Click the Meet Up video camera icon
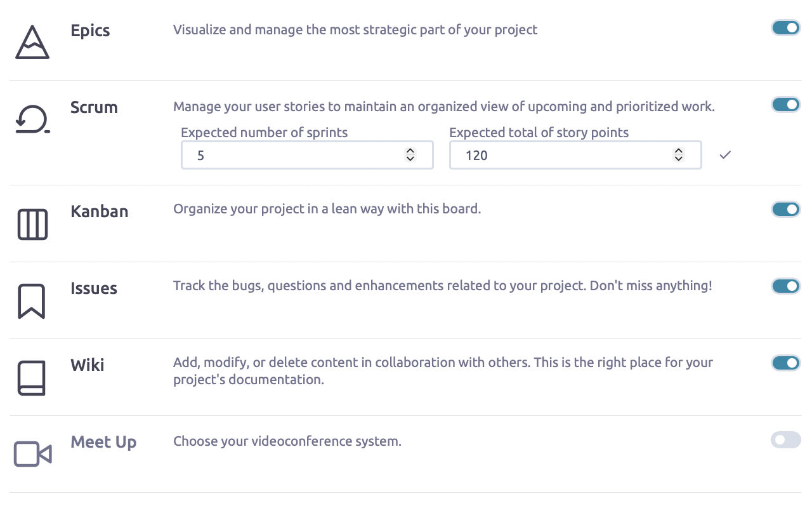 [32, 454]
